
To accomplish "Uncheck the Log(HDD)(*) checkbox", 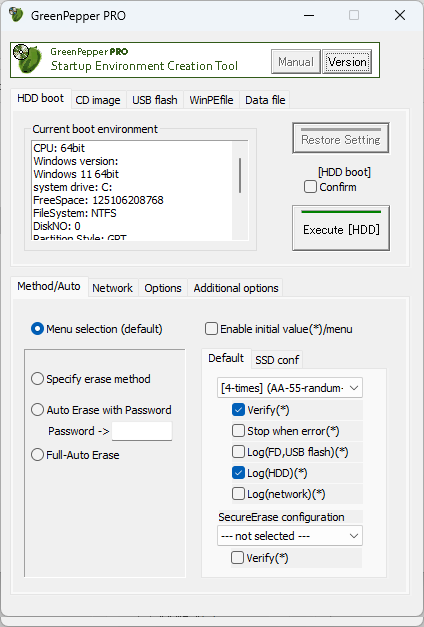I will coord(238,473).
